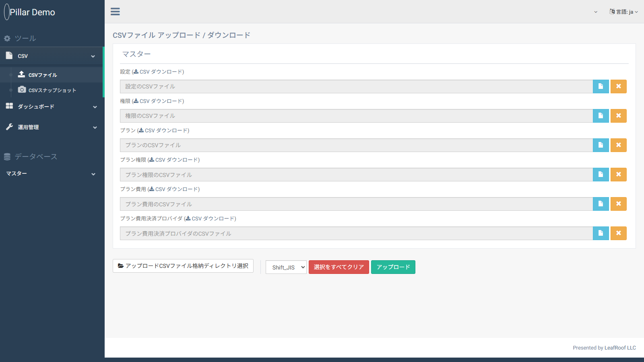Download the プラン権限 CSV via its download link
The width and height of the screenshot is (644, 362).
tap(173, 160)
